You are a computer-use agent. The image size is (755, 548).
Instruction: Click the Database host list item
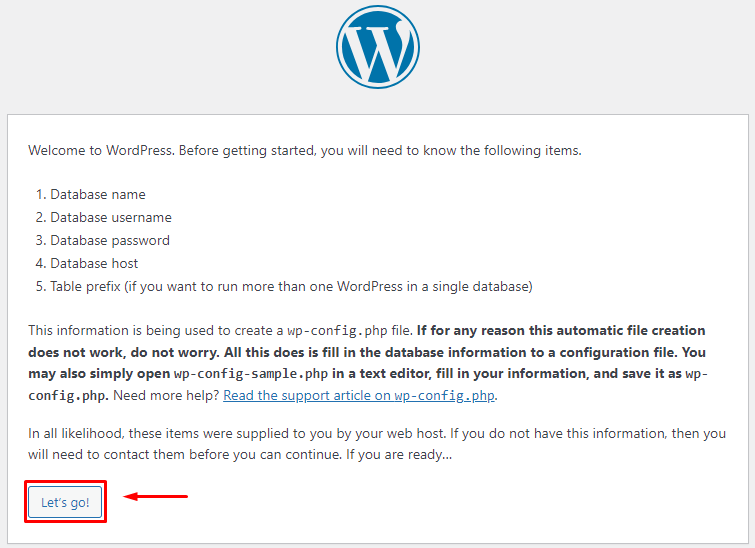[x=94, y=263]
